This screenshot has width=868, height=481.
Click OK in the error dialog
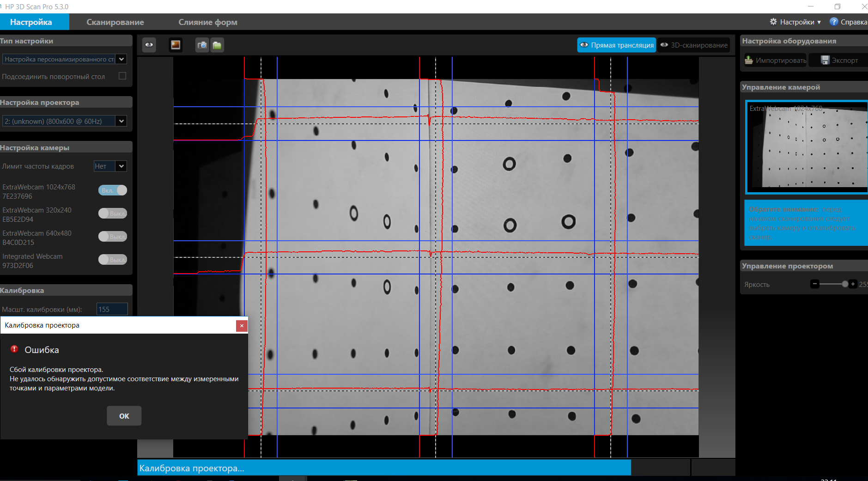tap(124, 416)
